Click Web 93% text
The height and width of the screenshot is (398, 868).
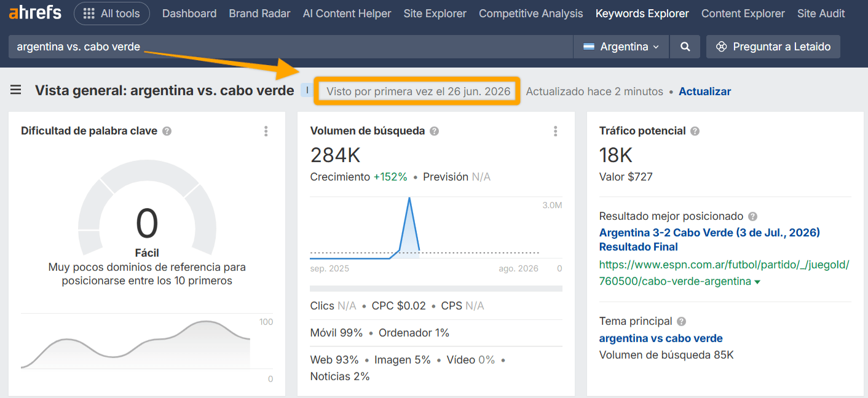pyautogui.click(x=334, y=360)
